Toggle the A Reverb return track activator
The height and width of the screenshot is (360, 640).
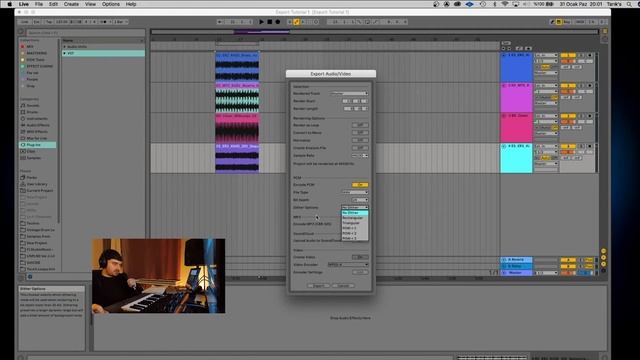pos(568,260)
